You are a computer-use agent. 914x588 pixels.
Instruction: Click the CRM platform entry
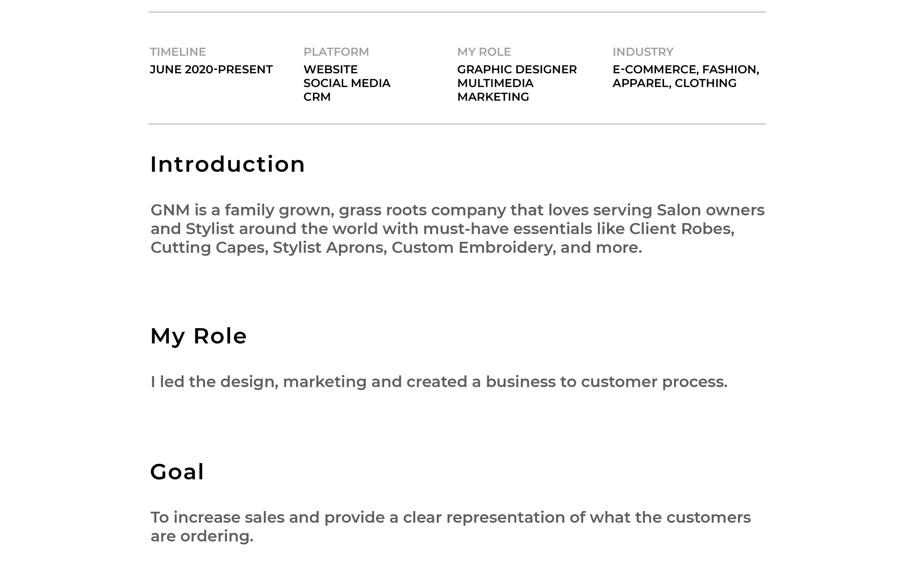pyautogui.click(x=317, y=97)
